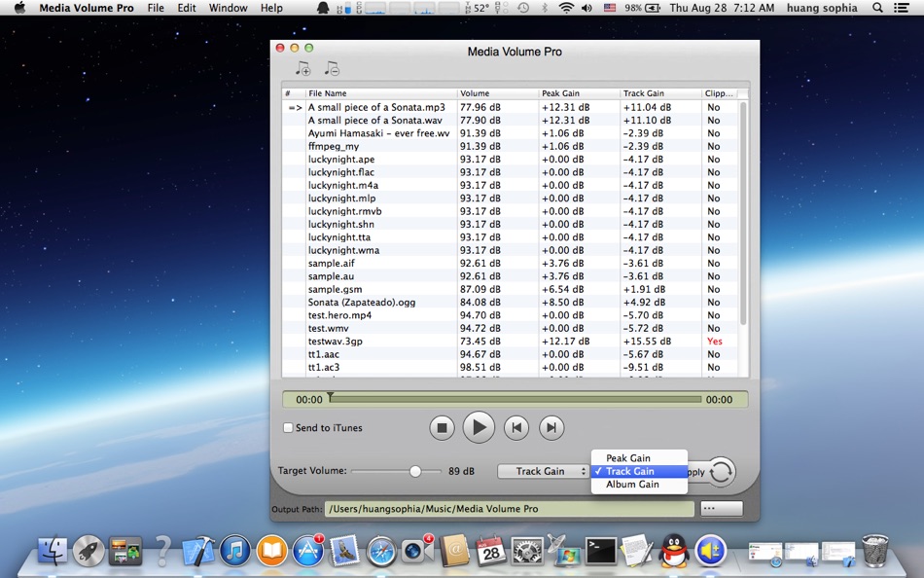Screen dimensions: 924x578
Task: Click the Clipping column header
Action: [720, 93]
